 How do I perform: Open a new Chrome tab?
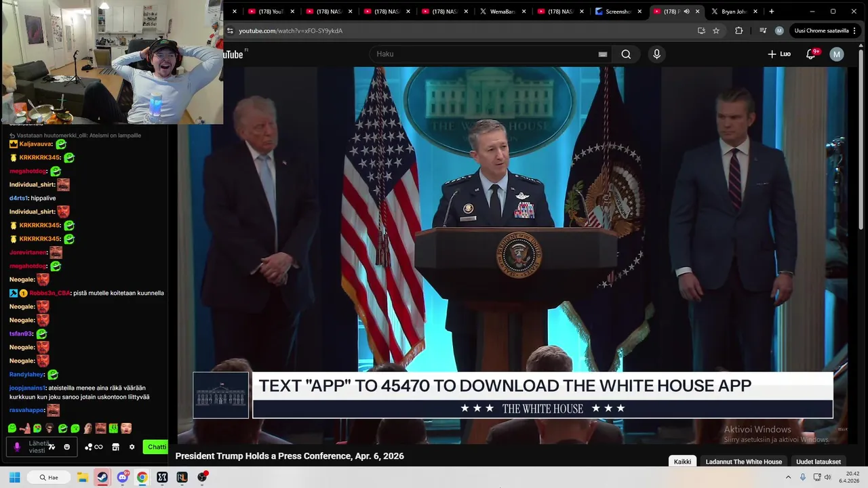(772, 12)
